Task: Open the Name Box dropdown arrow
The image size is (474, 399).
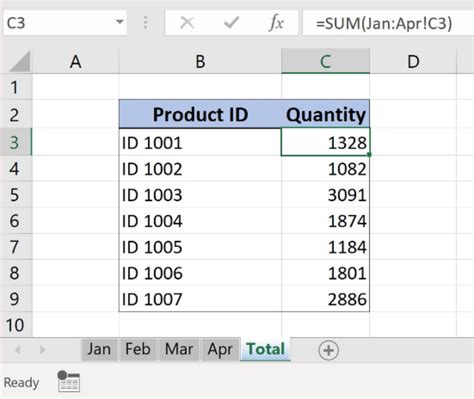Action: click(119, 22)
